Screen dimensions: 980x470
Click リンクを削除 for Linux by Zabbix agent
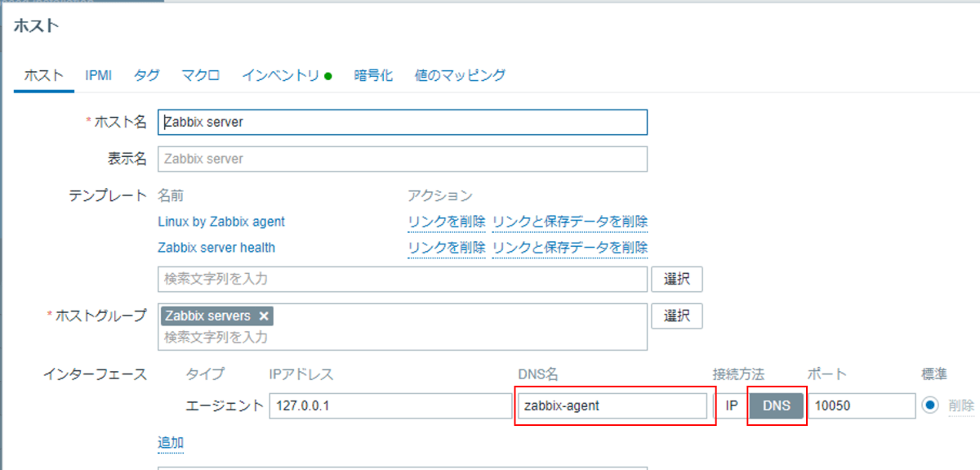point(446,222)
